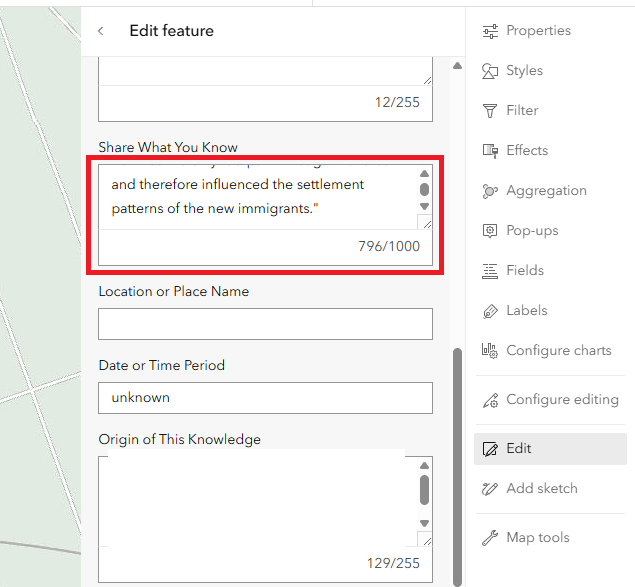635x587 pixels.
Task: Click scroll-down arrow in Origin of This Knowledge
Action: [424, 523]
